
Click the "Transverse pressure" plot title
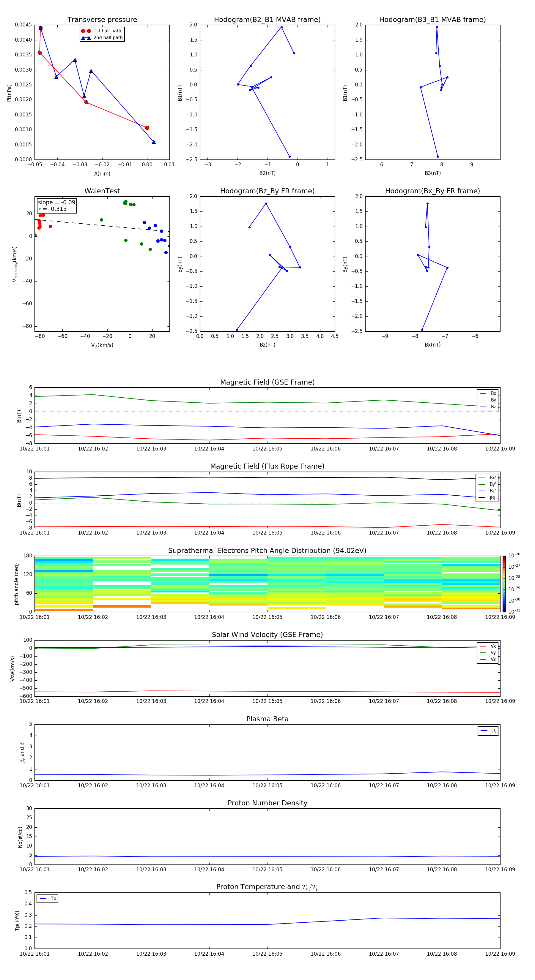[102, 20]
